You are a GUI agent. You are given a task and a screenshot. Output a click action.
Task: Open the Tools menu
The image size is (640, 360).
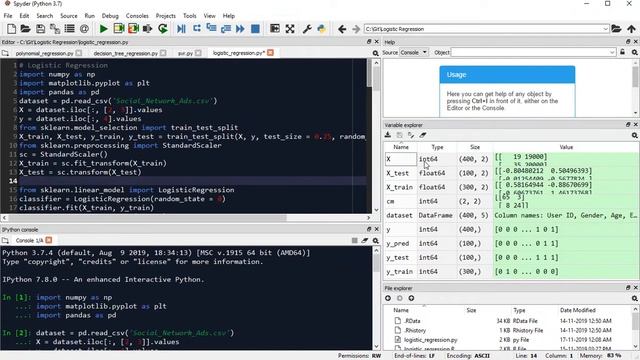pyautogui.click(x=189, y=16)
